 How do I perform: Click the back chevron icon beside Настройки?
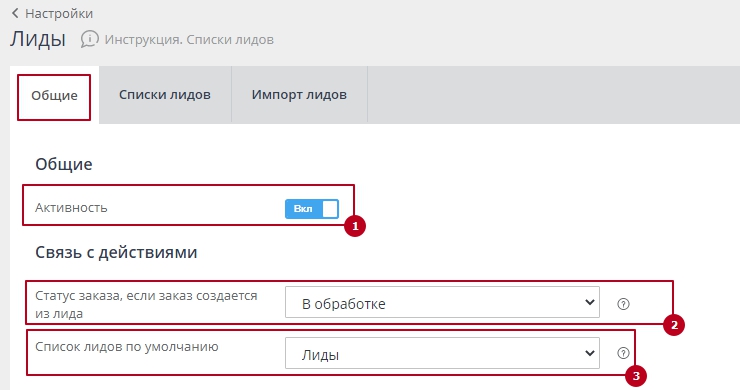(x=16, y=13)
